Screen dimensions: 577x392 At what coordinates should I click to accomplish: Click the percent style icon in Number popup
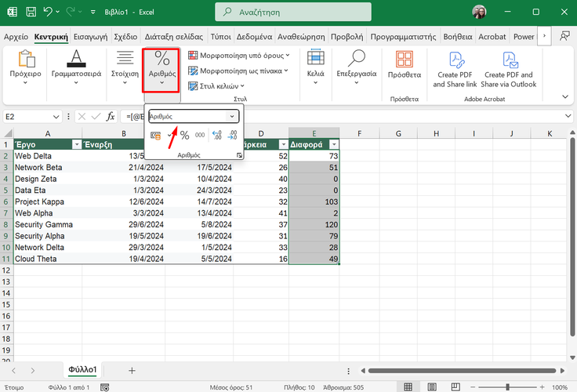[184, 136]
